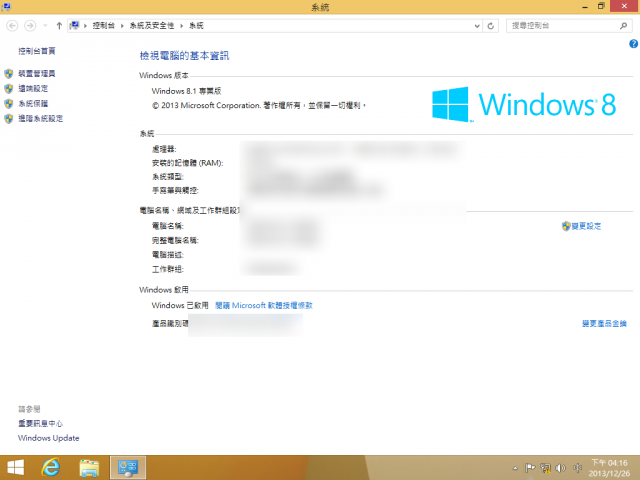Open Action Center flag tray icon
This screenshot has height=480, width=640.
coord(530,468)
